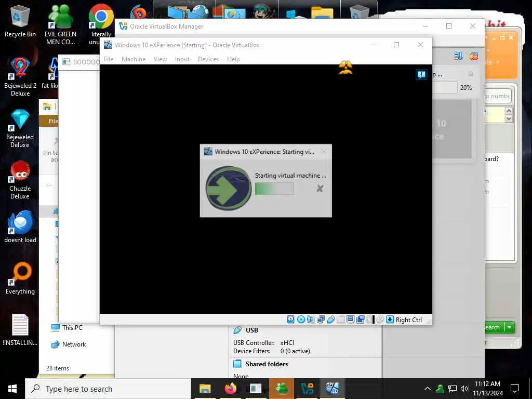The height and width of the screenshot is (399, 532).
Task: Click the greyed shared folders status icon
Action: [x=341, y=320]
